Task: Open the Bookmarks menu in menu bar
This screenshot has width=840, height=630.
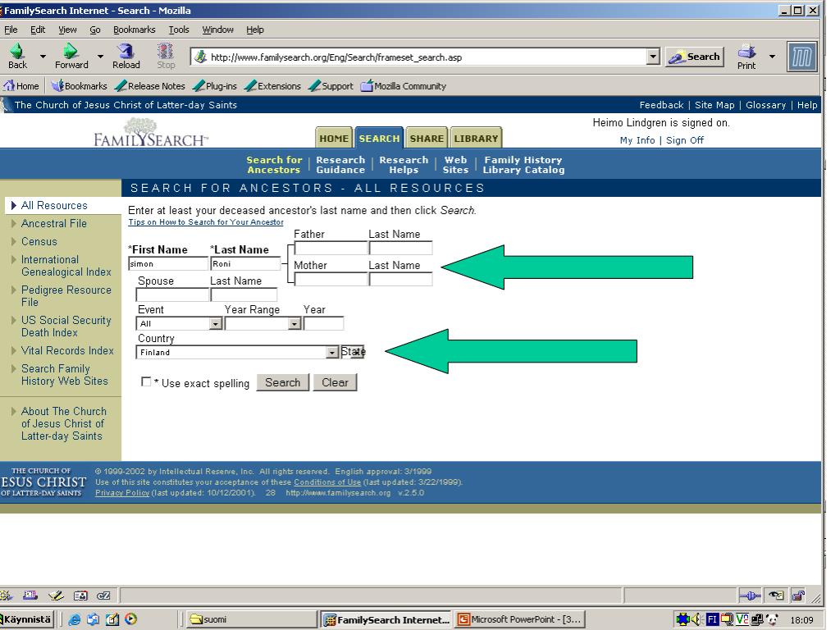Action: (134, 30)
